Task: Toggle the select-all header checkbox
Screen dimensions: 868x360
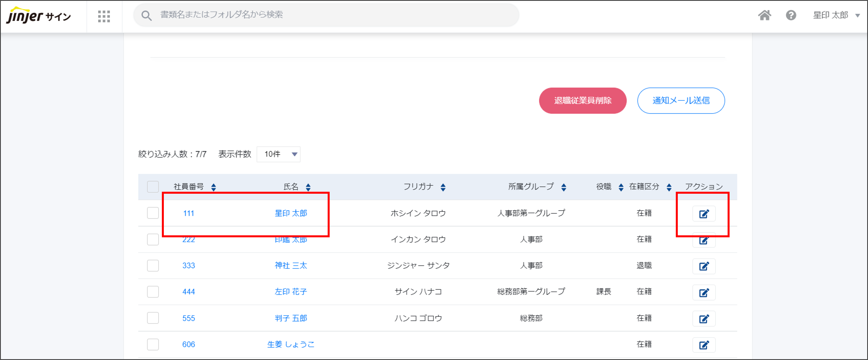Action: tap(153, 187)
